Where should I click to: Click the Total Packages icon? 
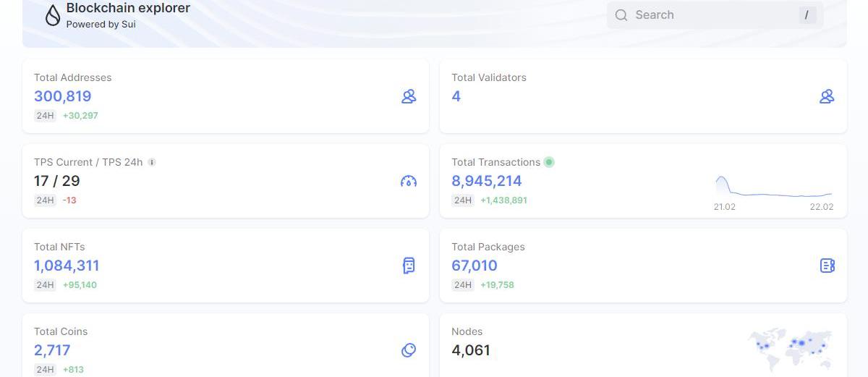tap(827, 266)
